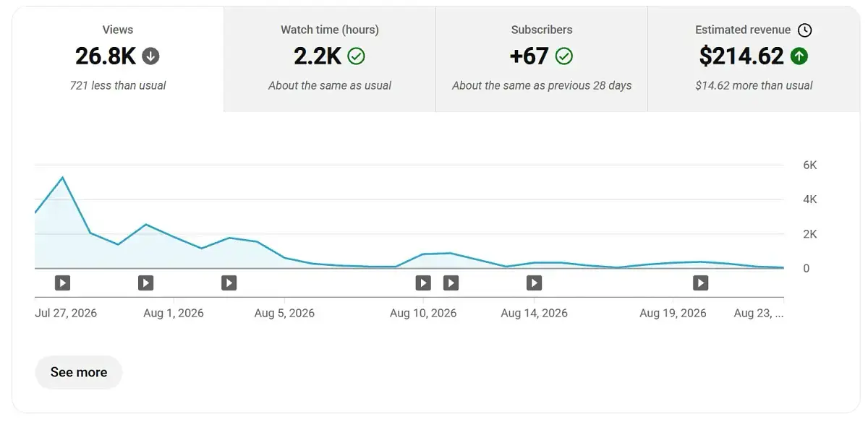Select the Views metric tab
Screen dimensions: 868x422
(x=118, y=59)
